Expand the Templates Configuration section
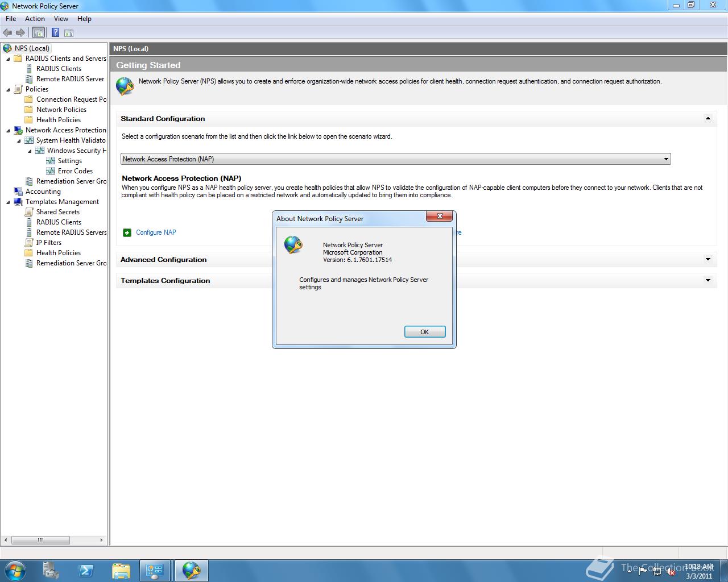The image size is (728, 582). [x=708, y=280]
